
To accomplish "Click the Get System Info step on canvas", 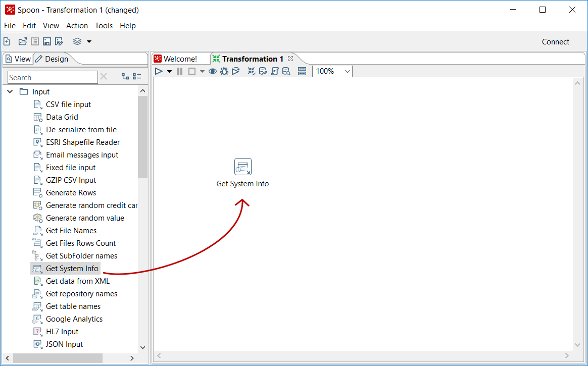I will [242, 167].
